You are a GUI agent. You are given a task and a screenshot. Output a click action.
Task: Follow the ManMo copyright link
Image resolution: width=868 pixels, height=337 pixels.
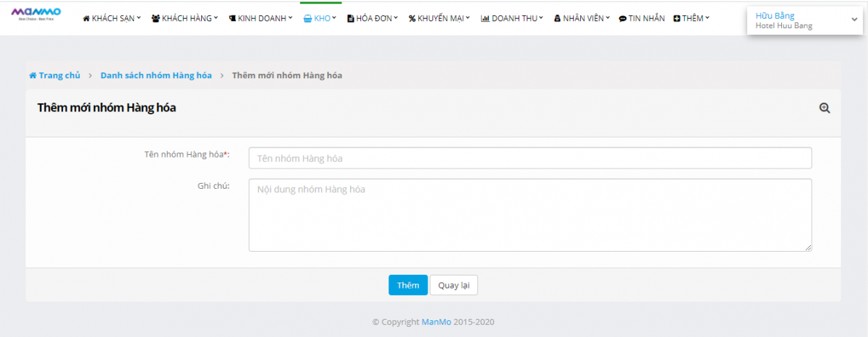[x=436, y=323]
